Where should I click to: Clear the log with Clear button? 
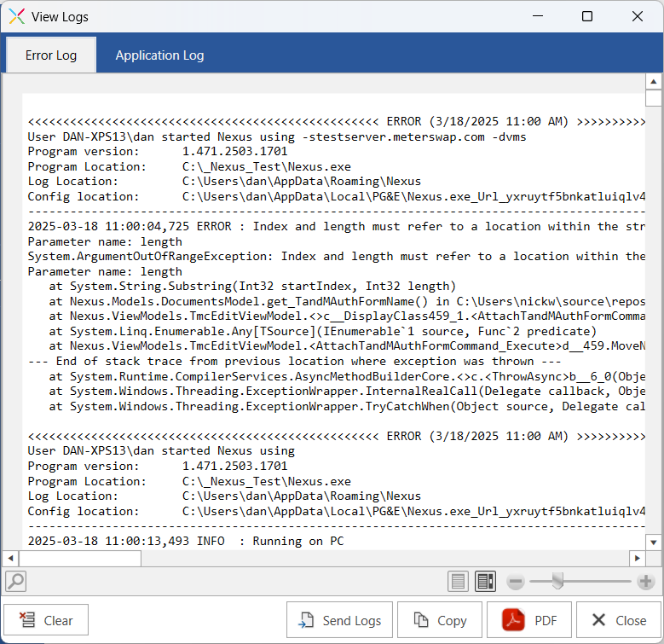click(x=46, y=620)
